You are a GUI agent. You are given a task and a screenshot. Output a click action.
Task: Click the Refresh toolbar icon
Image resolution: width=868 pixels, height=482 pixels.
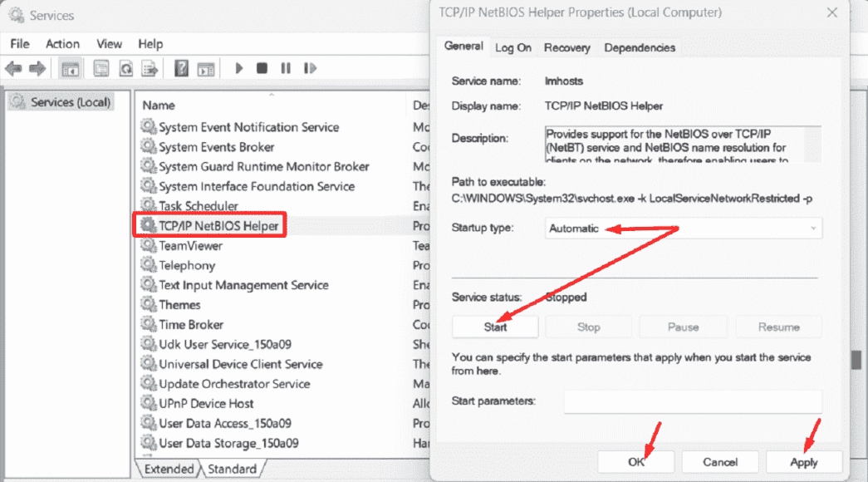[x=126, y=69]
